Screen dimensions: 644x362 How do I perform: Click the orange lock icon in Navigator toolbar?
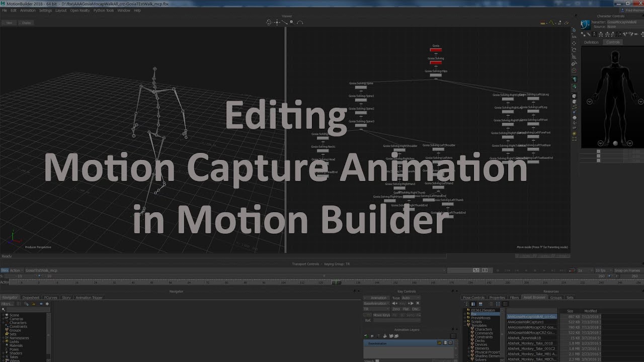click(34, 304)
